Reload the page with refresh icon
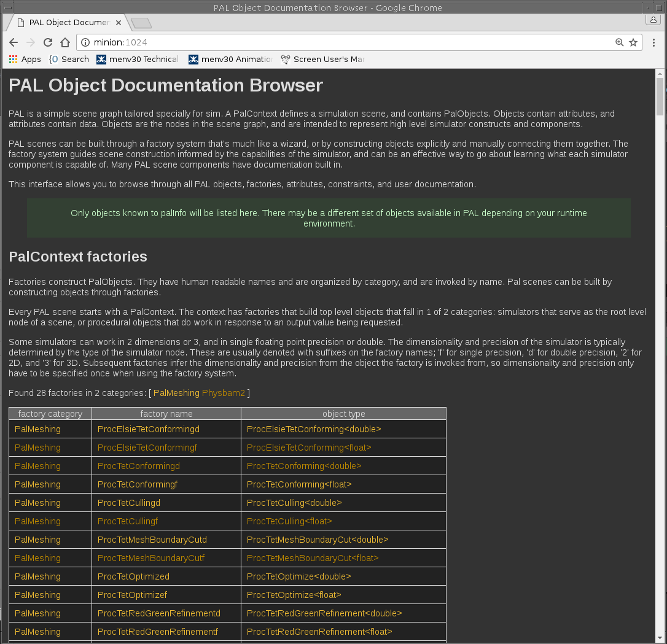 48,42
